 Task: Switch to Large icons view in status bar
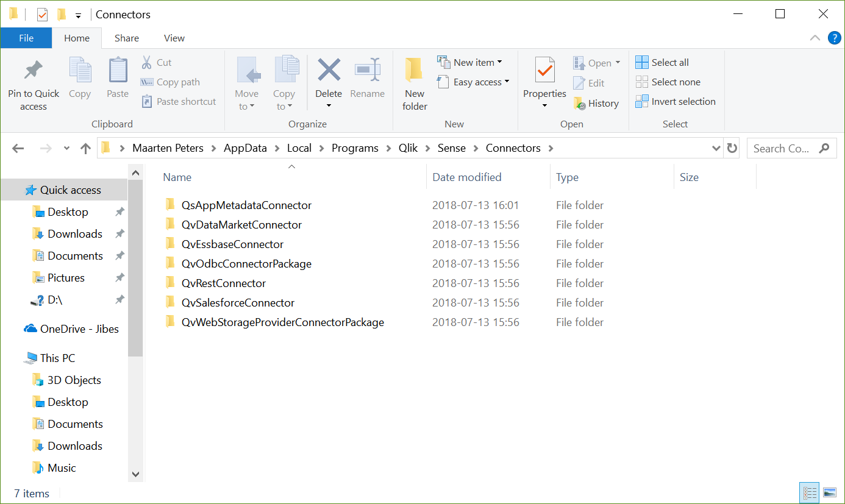click(829, 492)
